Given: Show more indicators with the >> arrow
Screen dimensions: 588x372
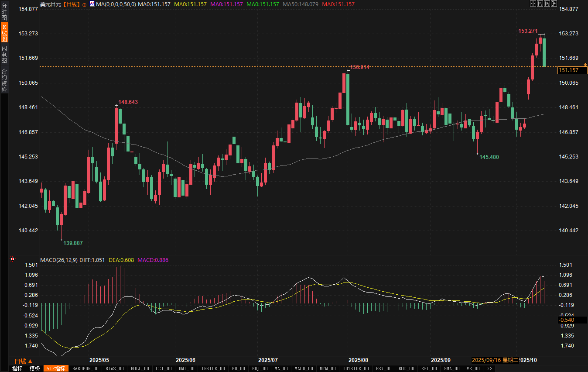Looking at the screenshot, I should 489,369.
